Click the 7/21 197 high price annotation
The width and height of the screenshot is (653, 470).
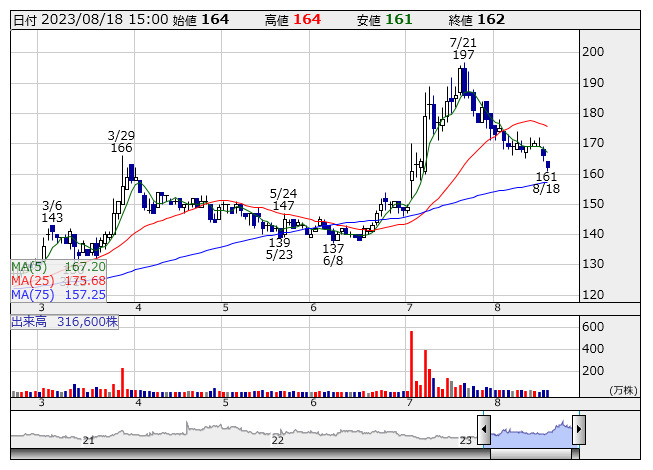pos(463,48)
